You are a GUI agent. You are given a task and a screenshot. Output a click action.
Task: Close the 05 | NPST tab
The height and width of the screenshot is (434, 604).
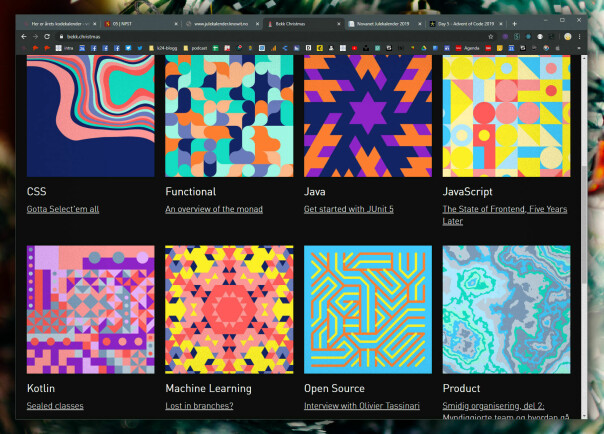(176, 24)
